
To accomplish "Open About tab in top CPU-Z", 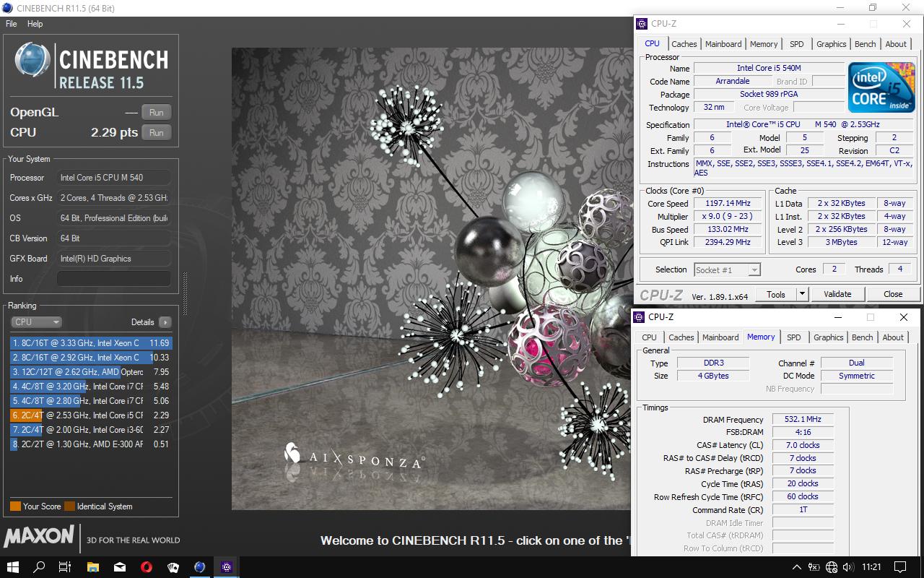I will (x=896, y=44).
